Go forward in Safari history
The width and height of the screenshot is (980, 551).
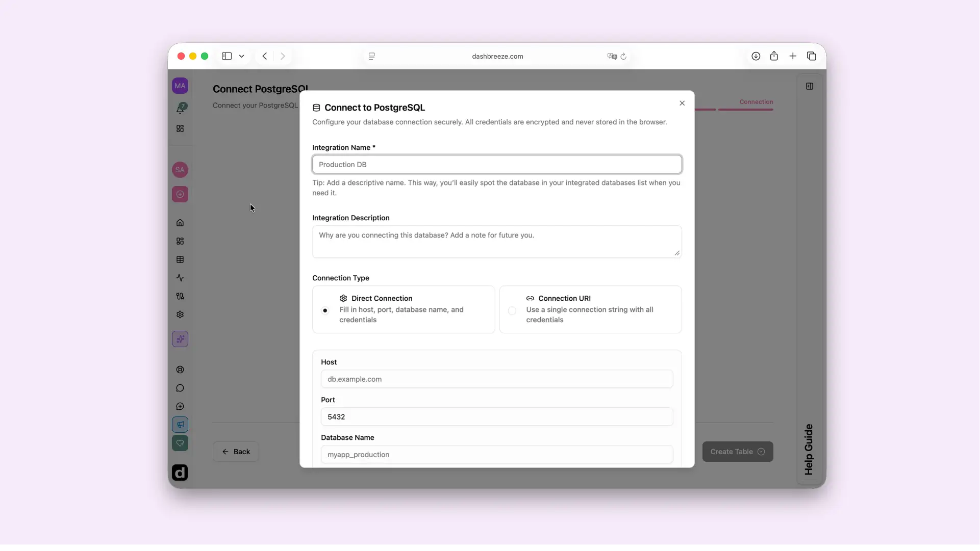283,56
